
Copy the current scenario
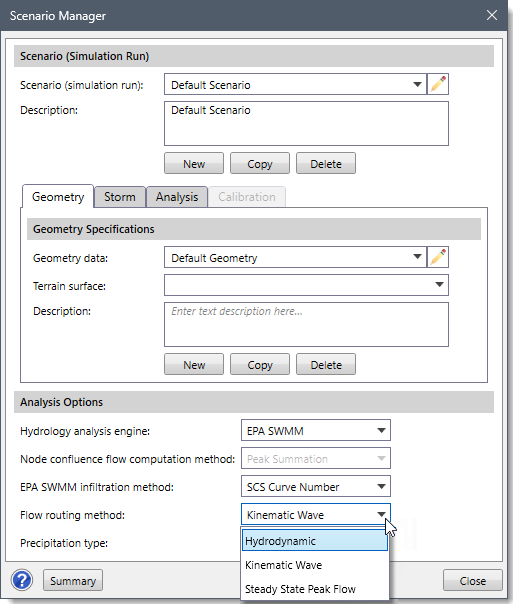260,164
